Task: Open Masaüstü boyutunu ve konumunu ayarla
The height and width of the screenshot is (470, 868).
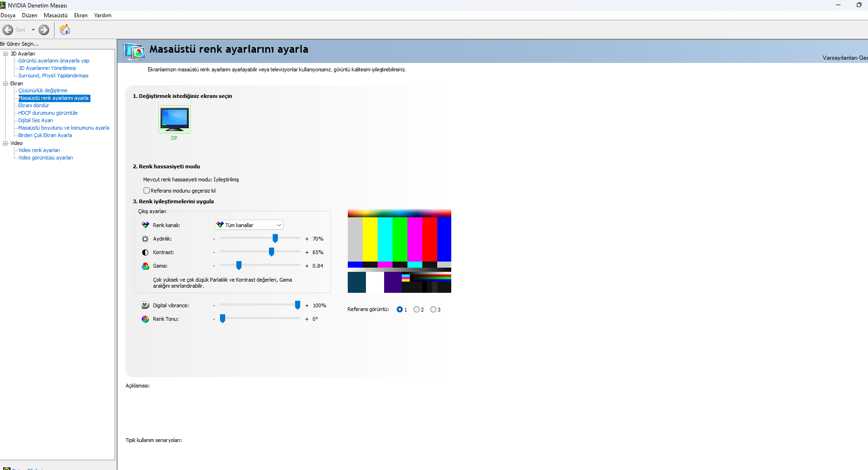Action: (x=64, y=128)
